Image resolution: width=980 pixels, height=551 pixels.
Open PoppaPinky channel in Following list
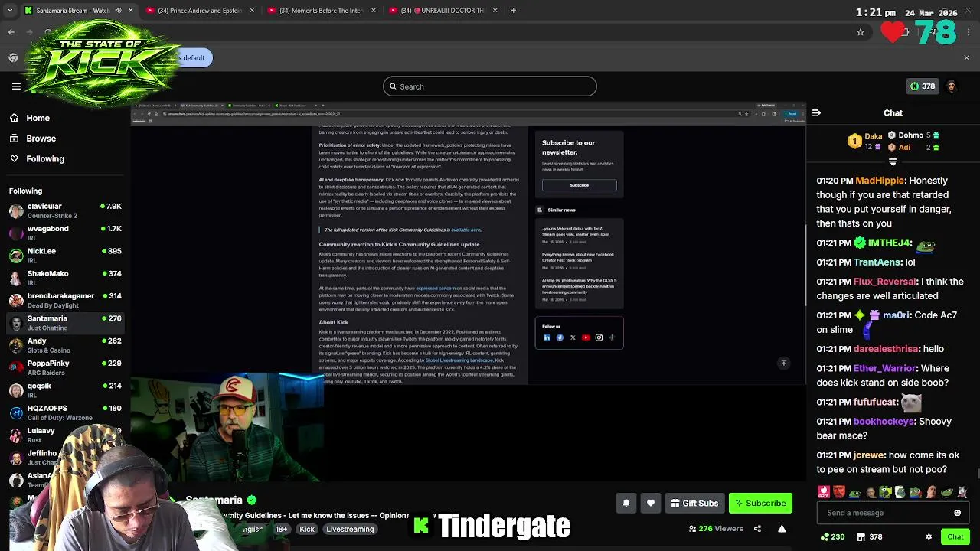65,367
